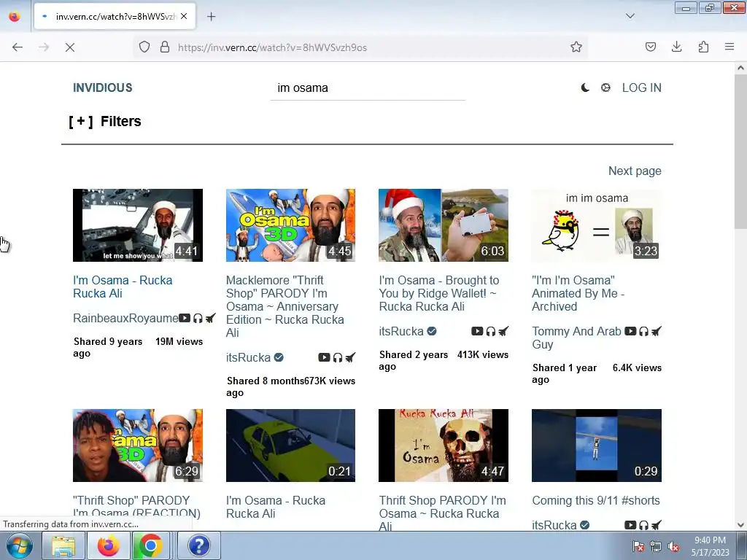
Task: Open the 4:41 cockpit video thumbnail
Action: 138,225
